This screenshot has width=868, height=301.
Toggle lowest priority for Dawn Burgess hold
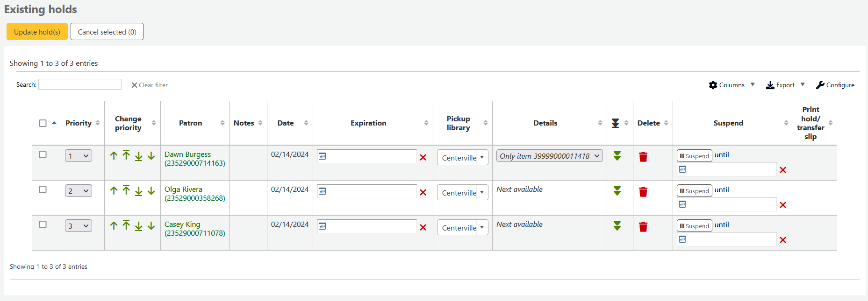click(617, 156)
